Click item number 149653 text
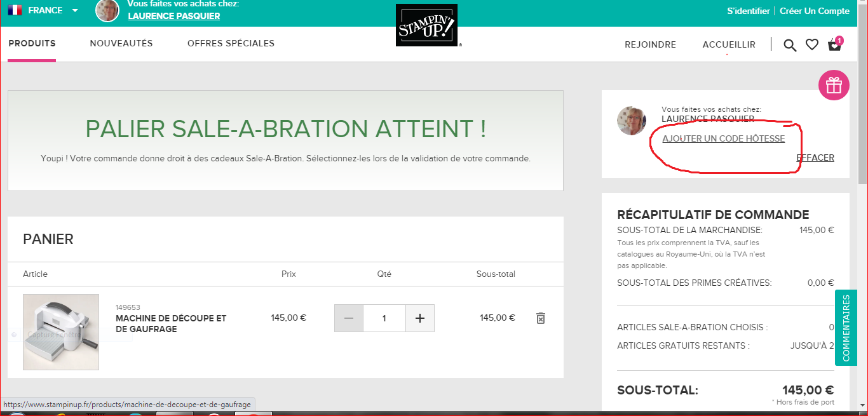Viewport: 868px width, 416px height. click(x=128, y=307)
